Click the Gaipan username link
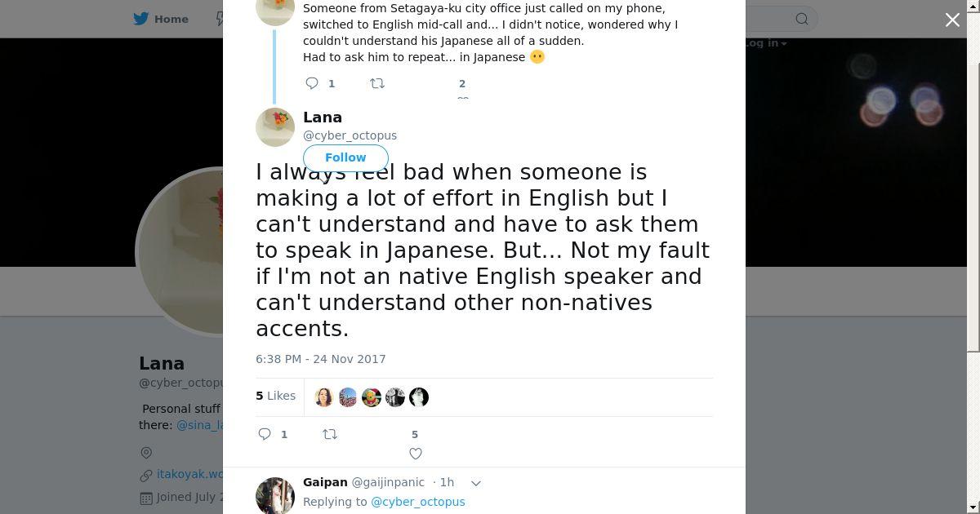The width and height of the screenshot is (980, 514). [325, 482]
